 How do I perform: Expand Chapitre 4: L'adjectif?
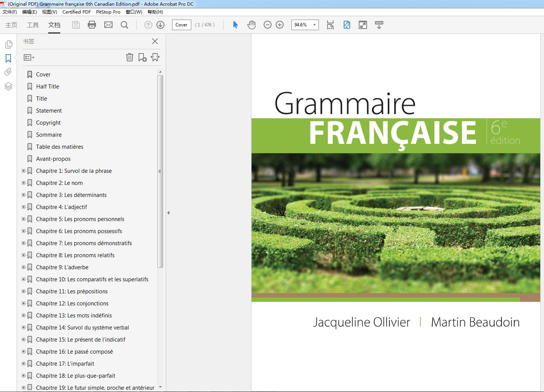click(23, 207)
